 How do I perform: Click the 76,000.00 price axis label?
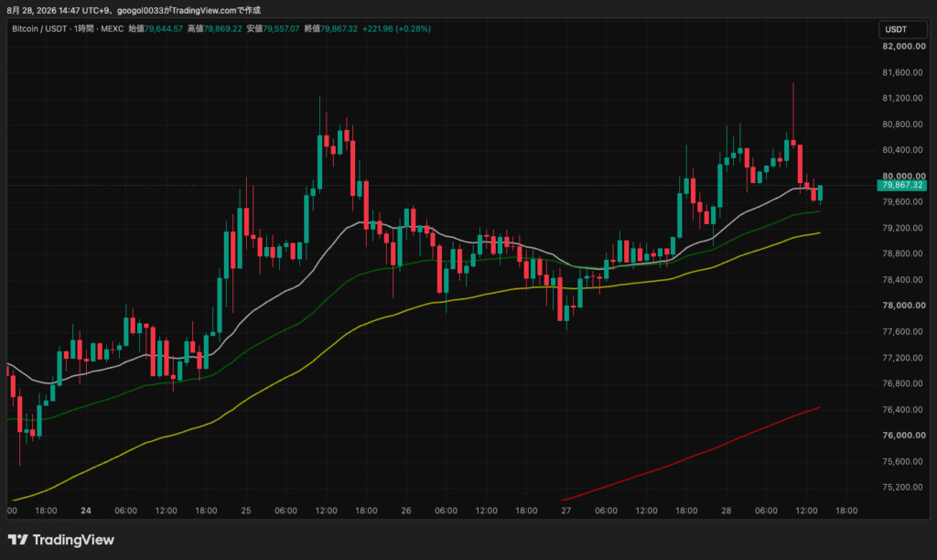point(903,435)
